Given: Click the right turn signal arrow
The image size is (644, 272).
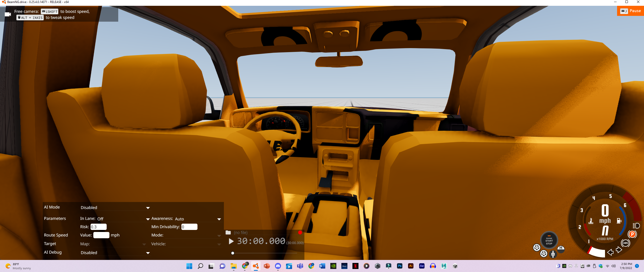Looking at the screenshot, I should coord(619,250).
